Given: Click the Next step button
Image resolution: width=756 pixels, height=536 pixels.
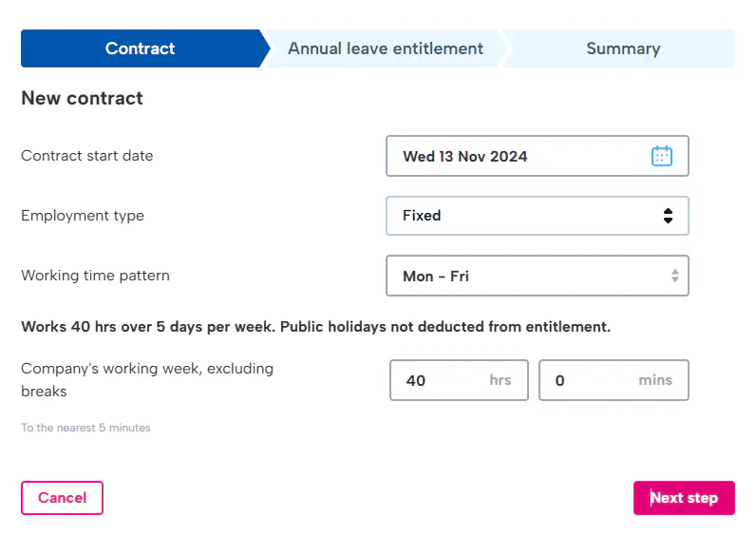Looking at the screenshot, I should [x=684, y=498].
